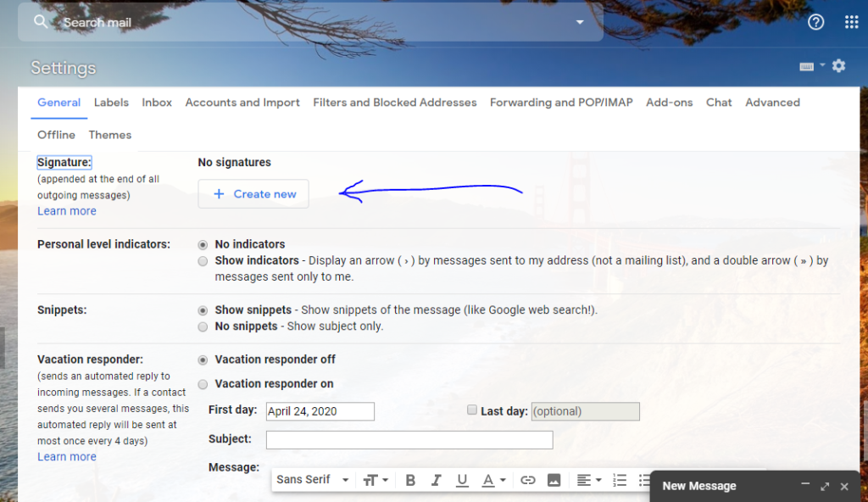Switch to the Filters and Blocked Addresses tab
This screenshot has height=502, width=868.
coord(394,103)
